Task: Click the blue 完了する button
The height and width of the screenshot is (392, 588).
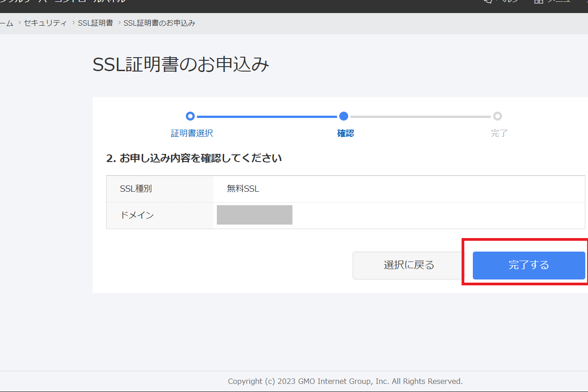Action: (x=529, y=265)
